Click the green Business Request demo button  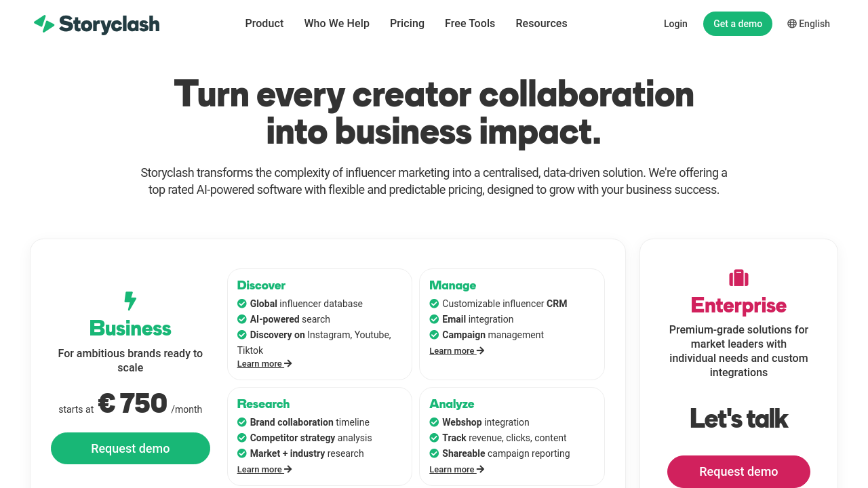(x=130, y=449)
